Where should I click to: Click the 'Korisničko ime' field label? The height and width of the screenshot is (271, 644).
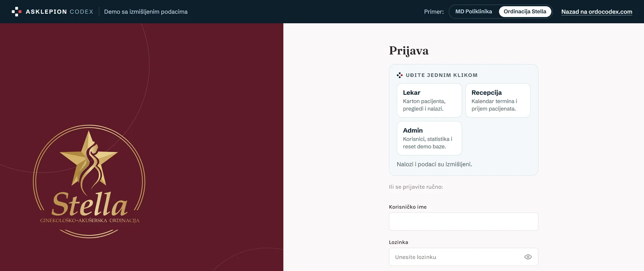pos(408,207)
